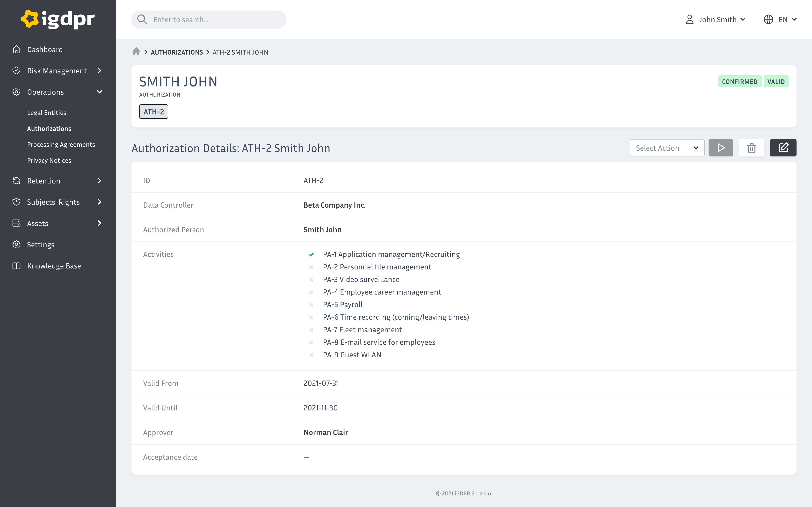Enable activity PA-9 Guest WLAN

click(x=311, y=355)
